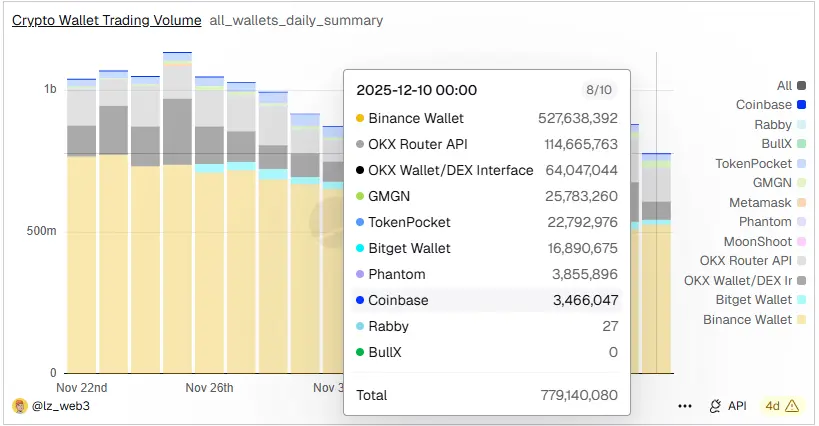
Task: Click Bitget Wallet legend color marker
Action: pyautogui.click(x=801, y=300)
